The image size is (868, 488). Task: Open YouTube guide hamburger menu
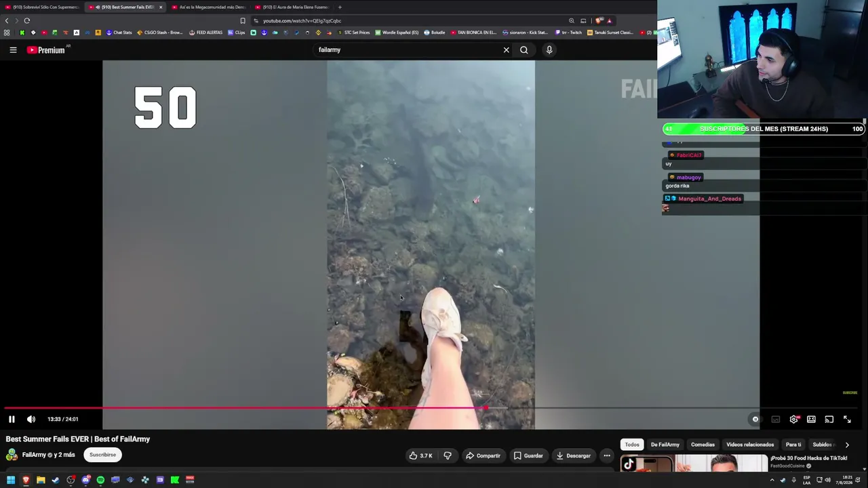[x=13, y=49]
